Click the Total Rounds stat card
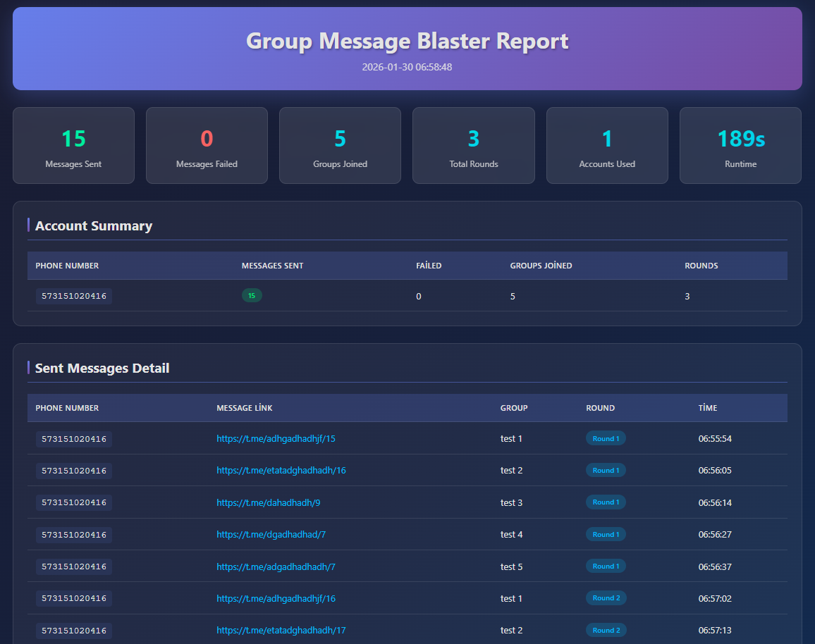Image resolution: width=815 pixels, height=644 pixels. point(473,145)
